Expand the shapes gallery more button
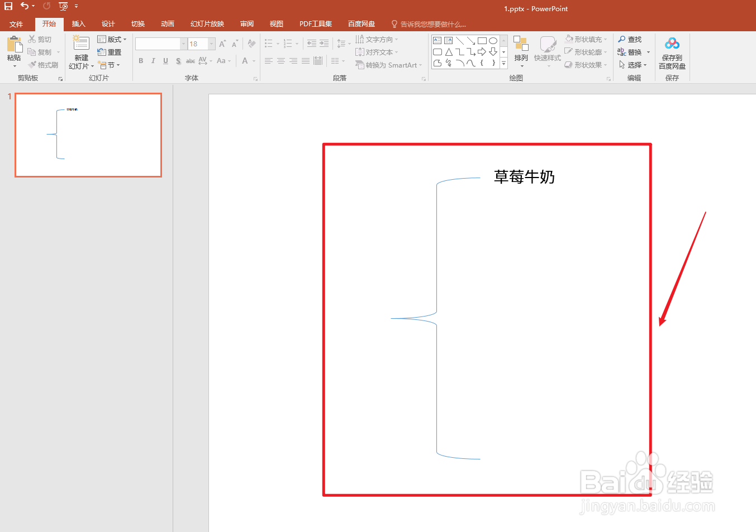This screenshot has height=532, width=756. 503,64
